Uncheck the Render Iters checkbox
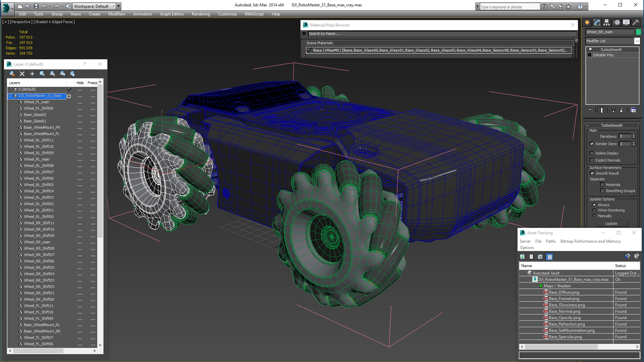644x362 pixels. click(592, 144)
